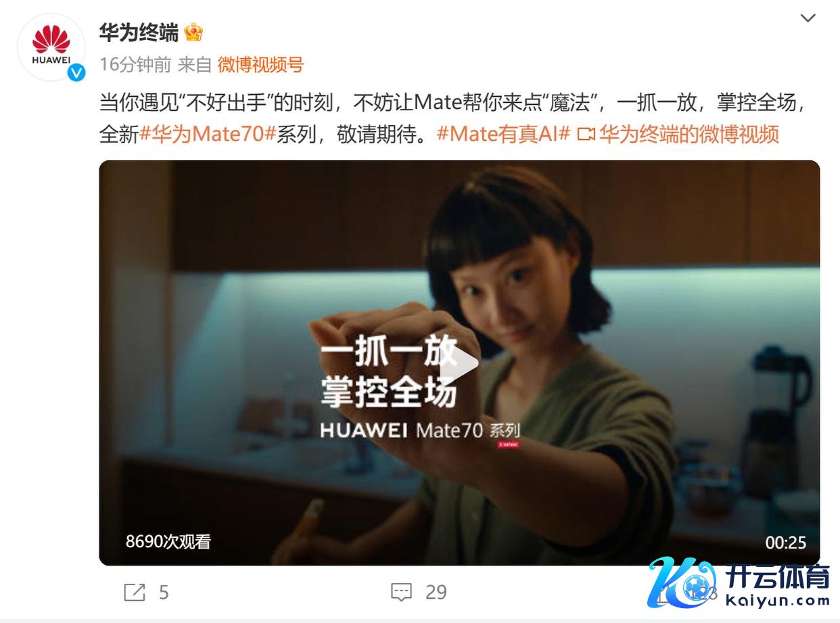Click the comment count 29
This screenshot has height=623, width=840.
click(436, 593)
